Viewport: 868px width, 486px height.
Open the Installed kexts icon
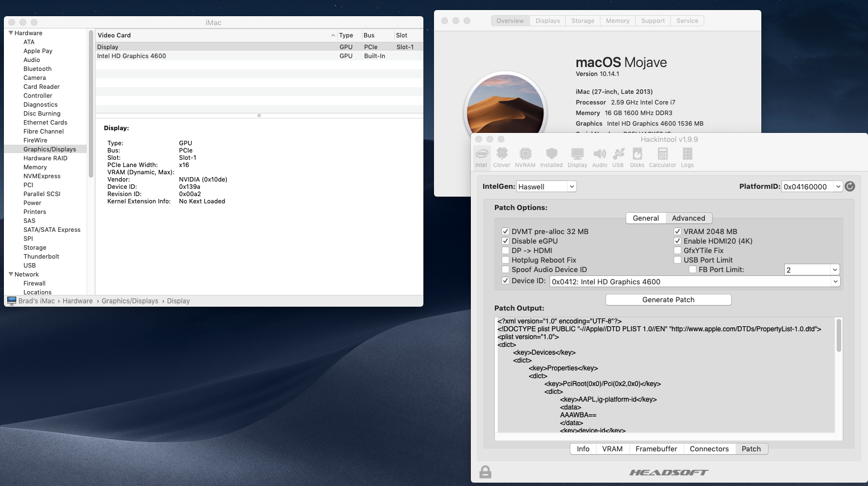point(551,158)
